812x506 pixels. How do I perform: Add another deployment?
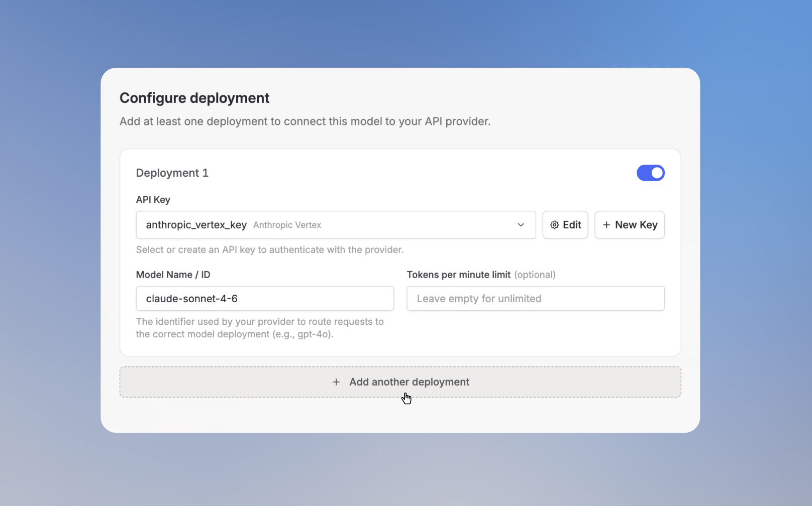click(x=400, y=382)
